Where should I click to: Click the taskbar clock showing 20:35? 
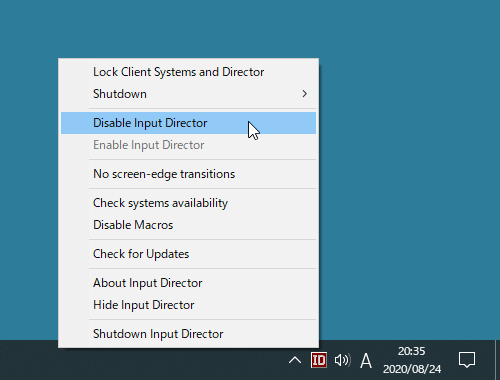[x=412, y=351]
